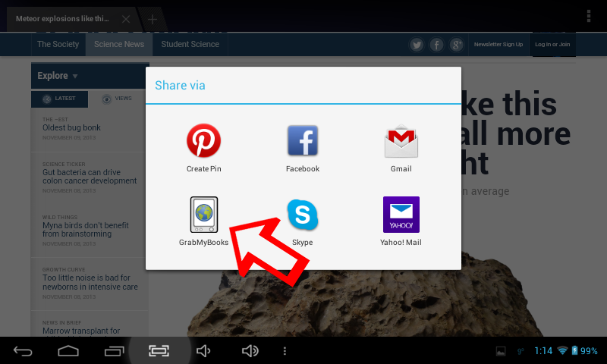The width and height of the screenshot is (607, 364).
Task: Switch to the LATEST tab
Action: [x=59, y=99]
